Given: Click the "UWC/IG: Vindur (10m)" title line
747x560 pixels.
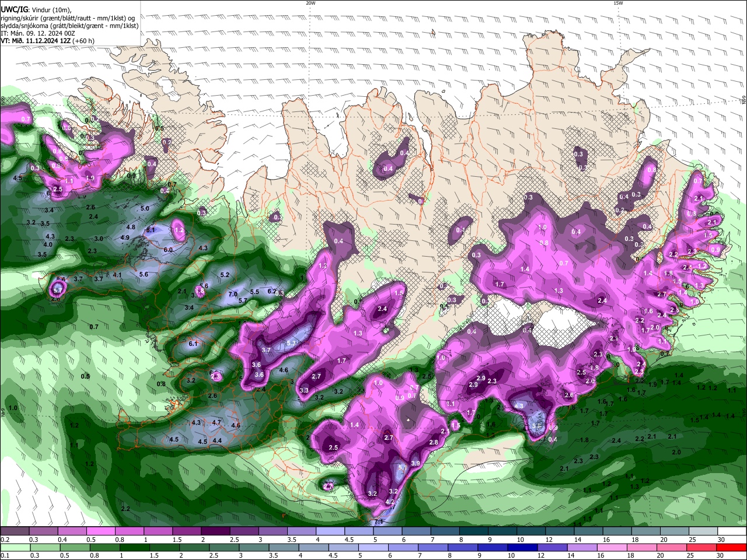Looking at the screenshot, I should pos(36,9).
